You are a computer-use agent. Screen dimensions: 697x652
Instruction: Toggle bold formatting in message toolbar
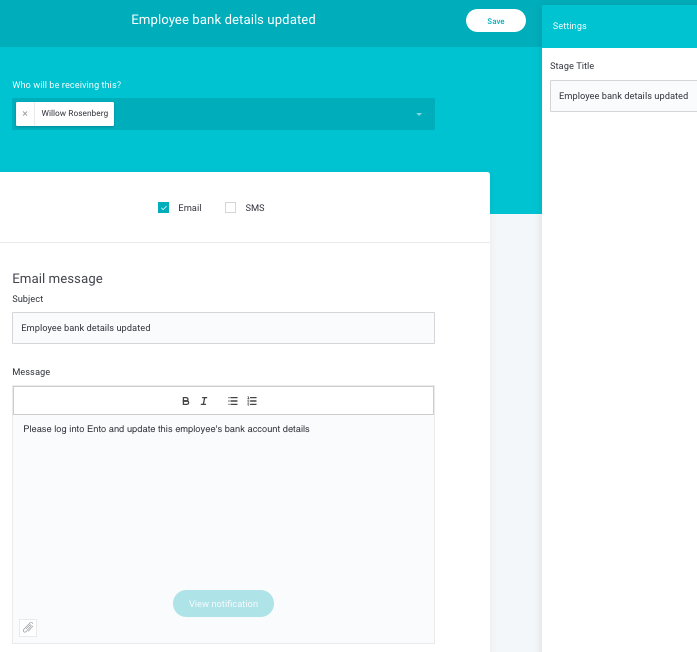pyautogui.click(x=185, y=401)
